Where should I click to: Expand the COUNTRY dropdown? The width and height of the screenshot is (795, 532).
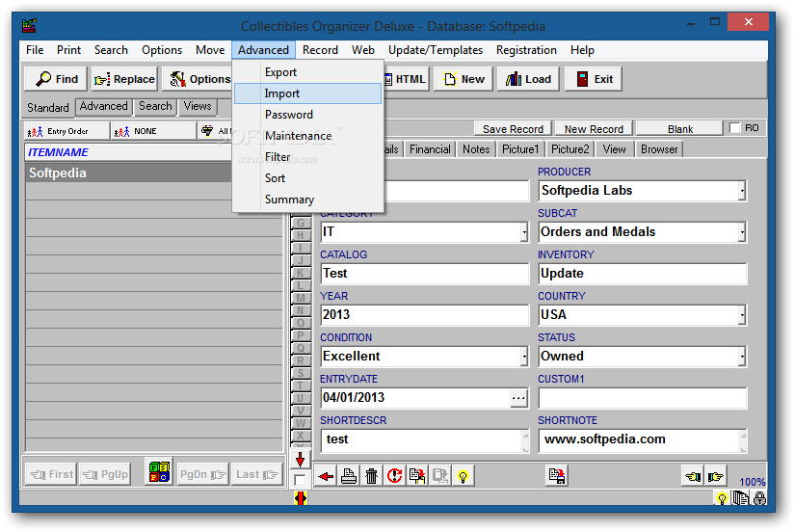coord(742,315)
